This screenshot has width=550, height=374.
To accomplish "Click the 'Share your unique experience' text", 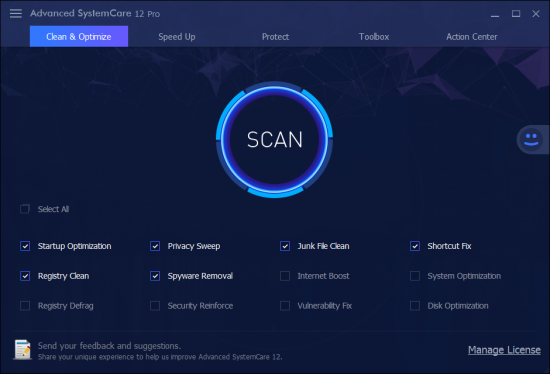I will [x=160, y=357].
